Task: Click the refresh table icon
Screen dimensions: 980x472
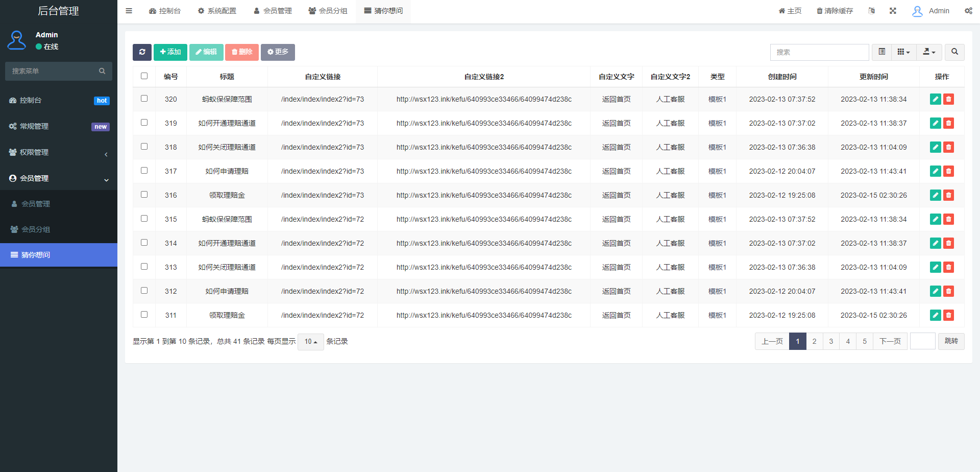Action: click(x=142, y=52)
